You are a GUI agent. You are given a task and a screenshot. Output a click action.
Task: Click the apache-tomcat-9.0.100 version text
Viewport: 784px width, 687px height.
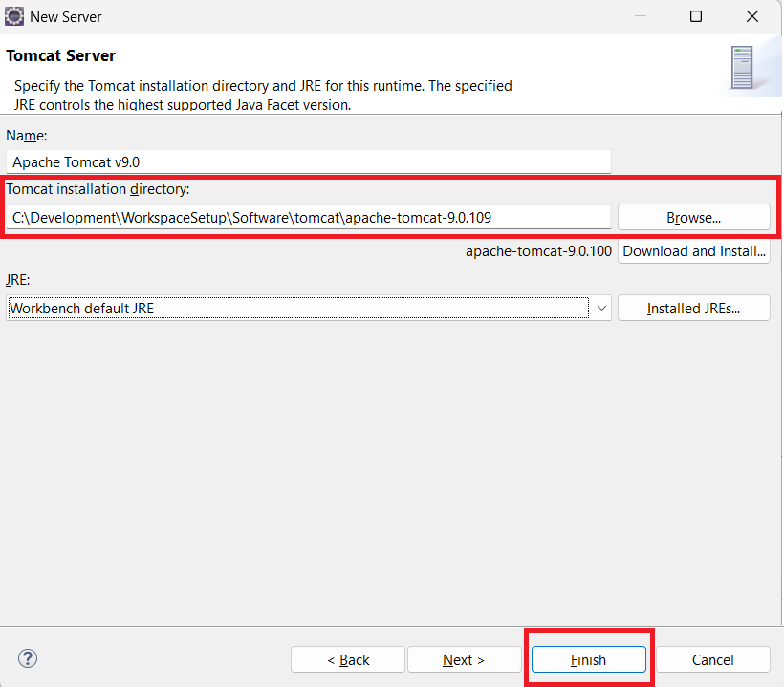[x=538, y=251]
